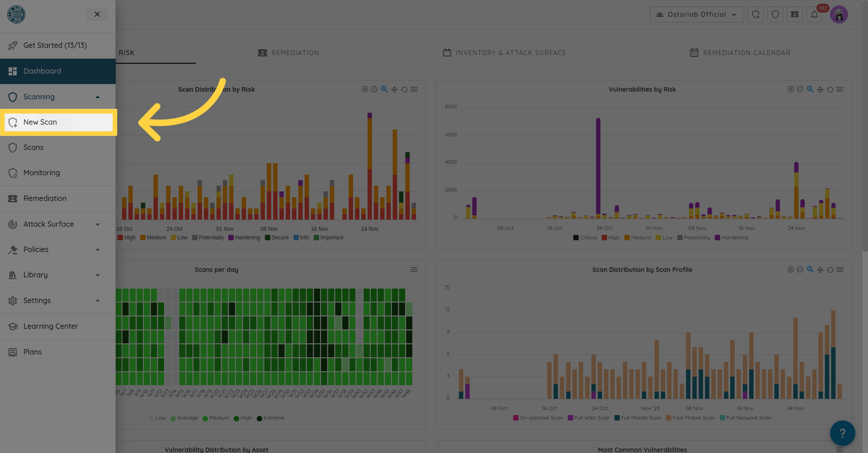This screenshot has height=453, width=868.
Task: Open hamburger menu on Scans per day chart
Action: click(414, 270)
